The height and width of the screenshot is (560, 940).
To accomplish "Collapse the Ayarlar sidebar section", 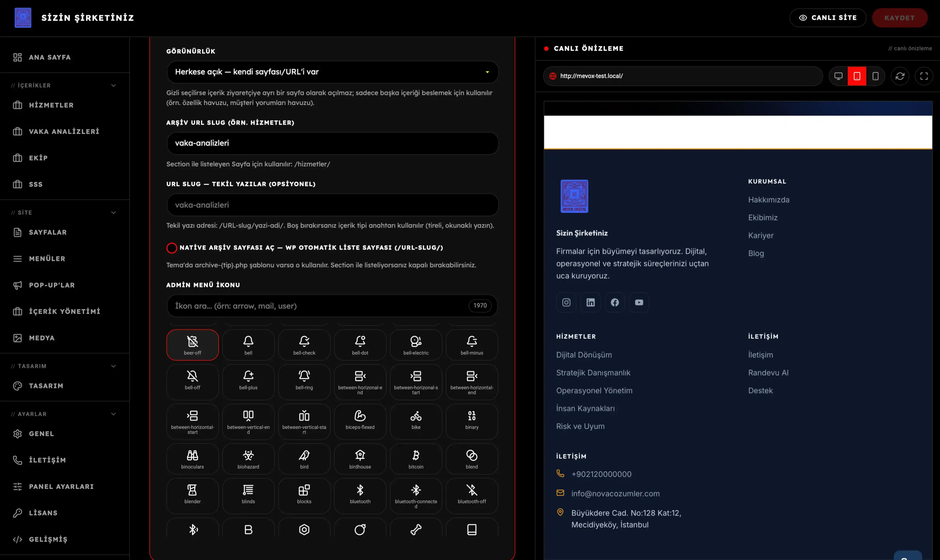I will pyautogui.click(x=113, y=414).
